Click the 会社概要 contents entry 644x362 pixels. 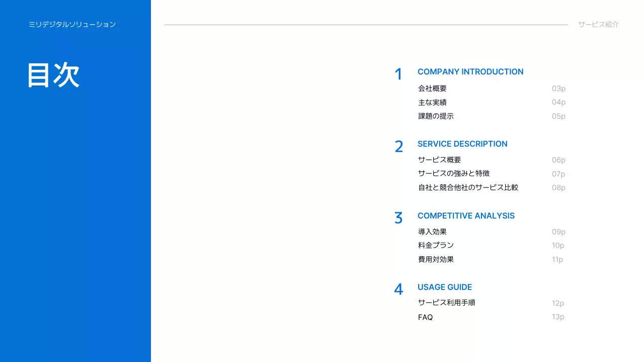[x=432, y=88]
